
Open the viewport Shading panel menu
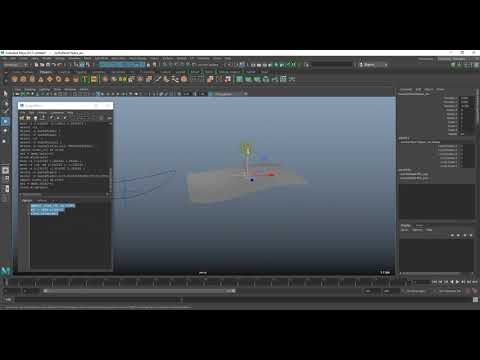point(30,89)
